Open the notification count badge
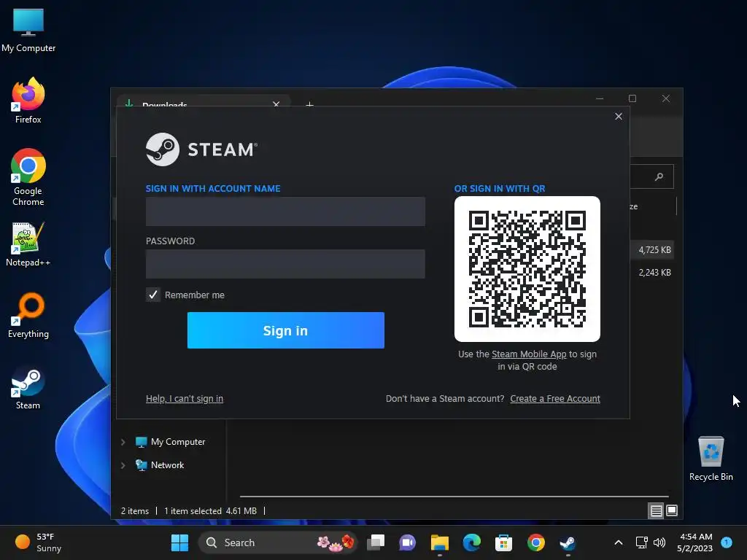The width and height of the screenshot is (747, 560). pos(727,542)
